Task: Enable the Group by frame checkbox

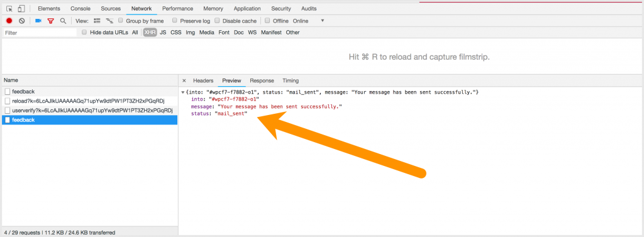Action: click(x=121, y=21)
